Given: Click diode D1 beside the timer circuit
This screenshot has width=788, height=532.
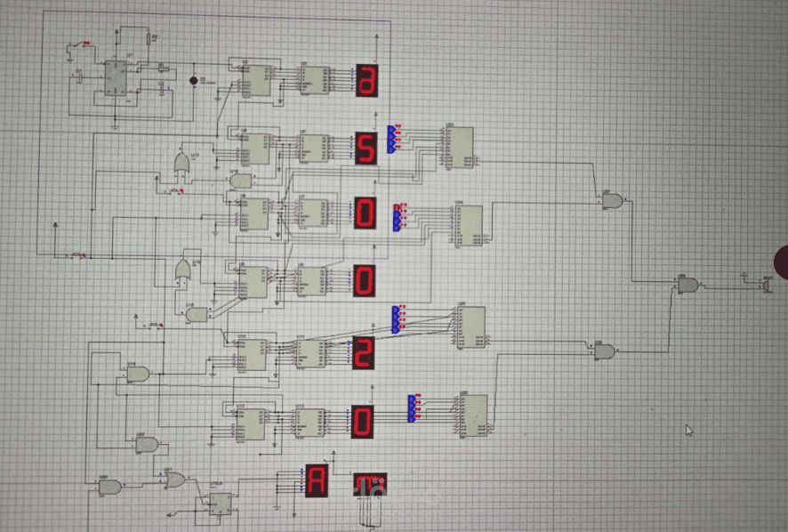Looking at the screenshot, I should 194,80.
